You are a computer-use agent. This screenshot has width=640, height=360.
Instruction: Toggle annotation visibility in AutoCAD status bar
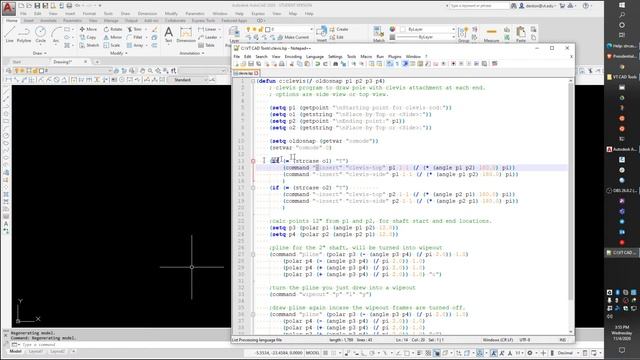(493, 353)
